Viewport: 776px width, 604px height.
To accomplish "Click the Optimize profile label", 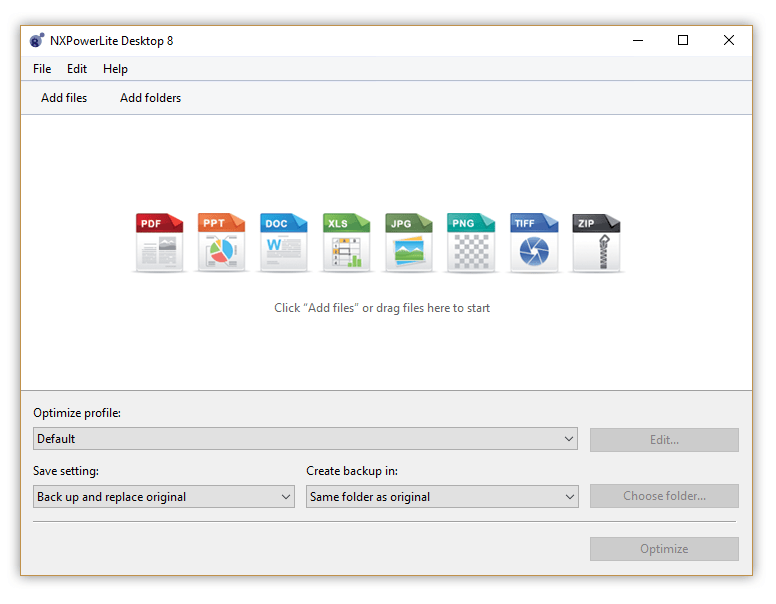I will pos(77,413).
